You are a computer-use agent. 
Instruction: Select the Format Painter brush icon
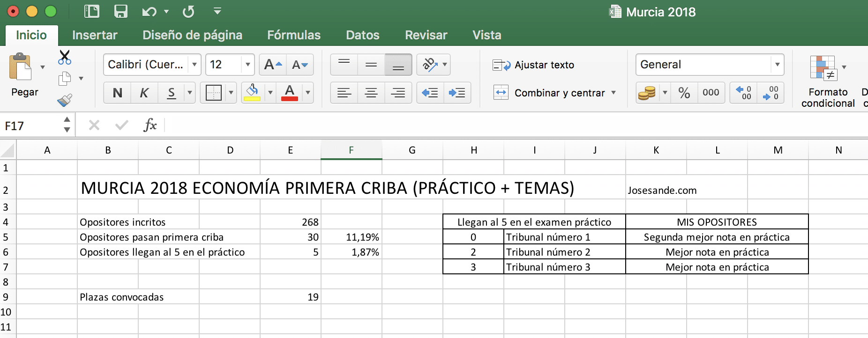click(x=65, y=100)
